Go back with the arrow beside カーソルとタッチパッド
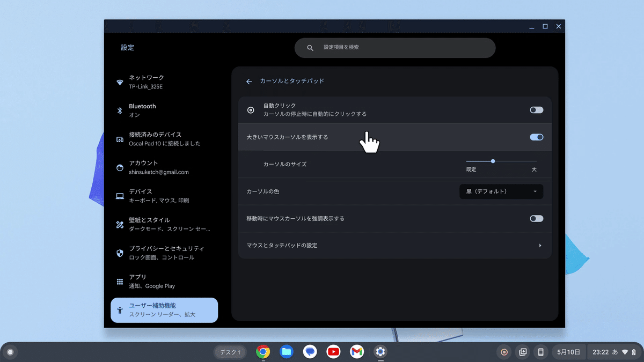 click(x=249, y=82)
